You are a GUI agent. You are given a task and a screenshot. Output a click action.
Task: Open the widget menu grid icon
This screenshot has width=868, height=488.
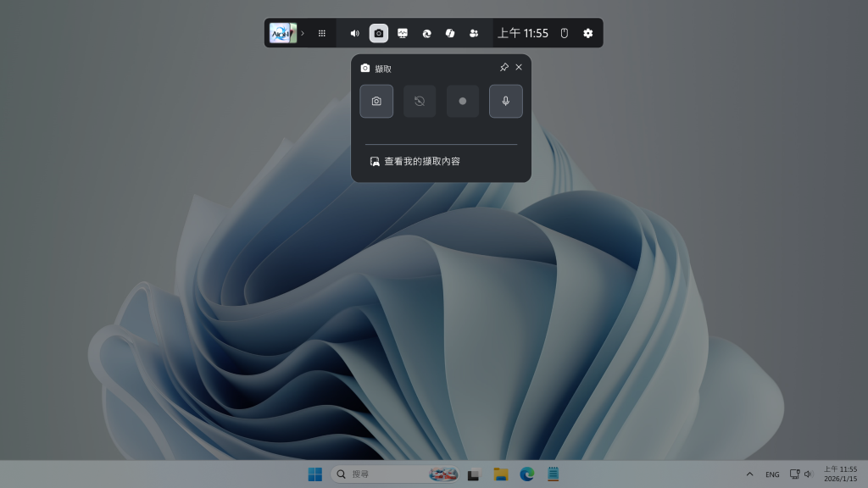coord(322,33)
